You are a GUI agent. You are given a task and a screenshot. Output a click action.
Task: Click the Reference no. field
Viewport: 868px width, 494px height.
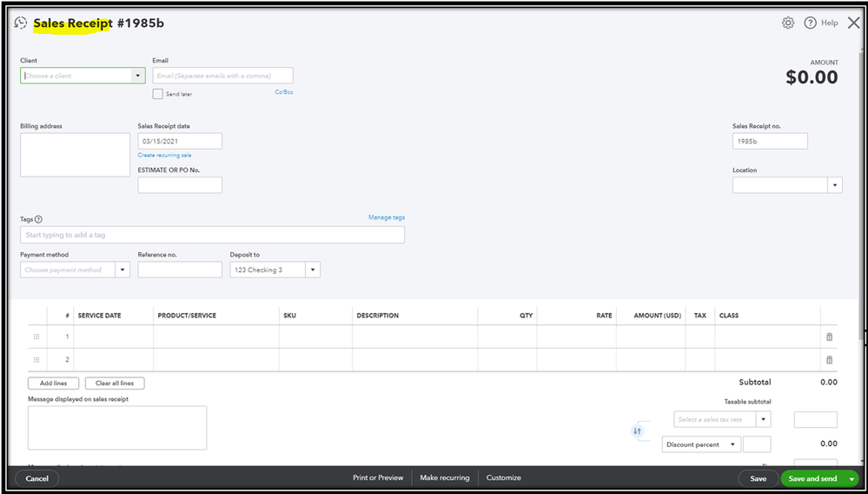click(x=180, y=270)
